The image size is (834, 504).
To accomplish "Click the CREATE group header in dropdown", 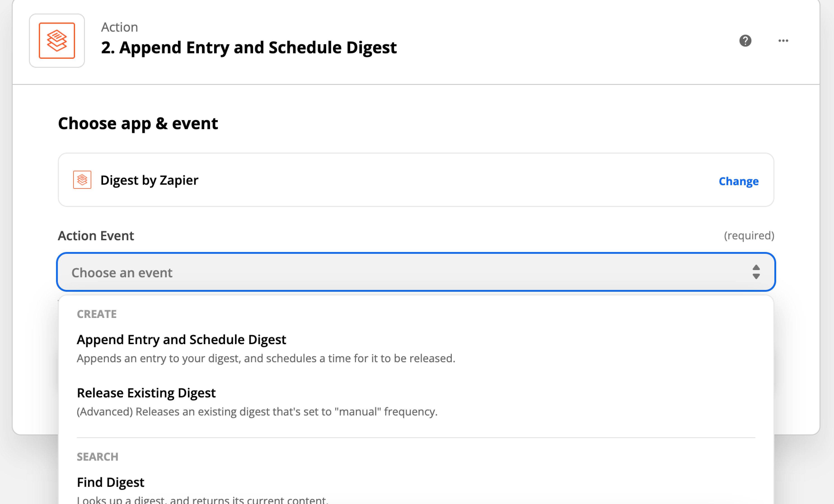I will pos(97,314).
